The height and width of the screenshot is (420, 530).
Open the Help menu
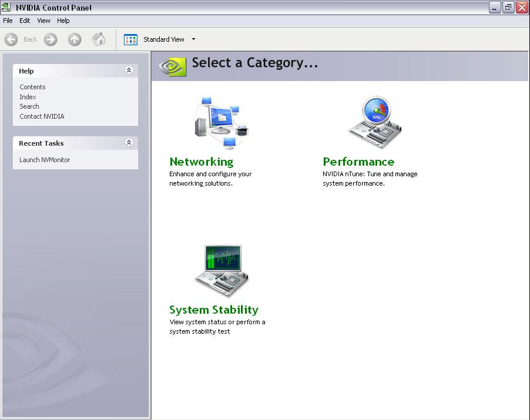(x=63, y=21)
